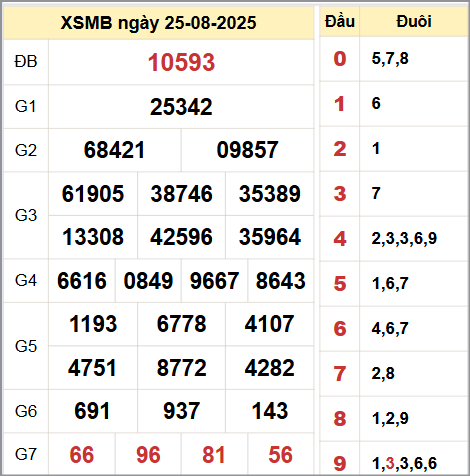The image size is (470, 476).
Task: Click the Đầu column header
Action: [x=340, y=21]
